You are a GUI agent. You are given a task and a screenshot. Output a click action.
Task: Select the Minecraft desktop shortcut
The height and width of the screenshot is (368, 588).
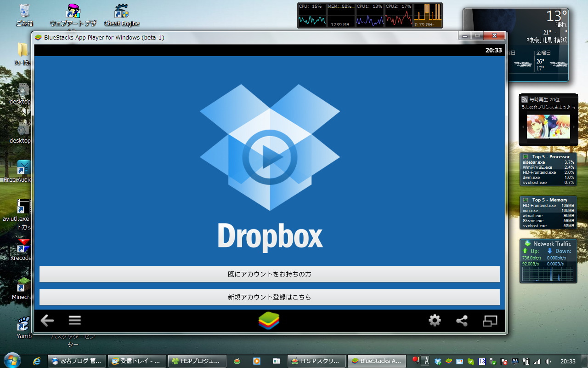tap(22, 289)
